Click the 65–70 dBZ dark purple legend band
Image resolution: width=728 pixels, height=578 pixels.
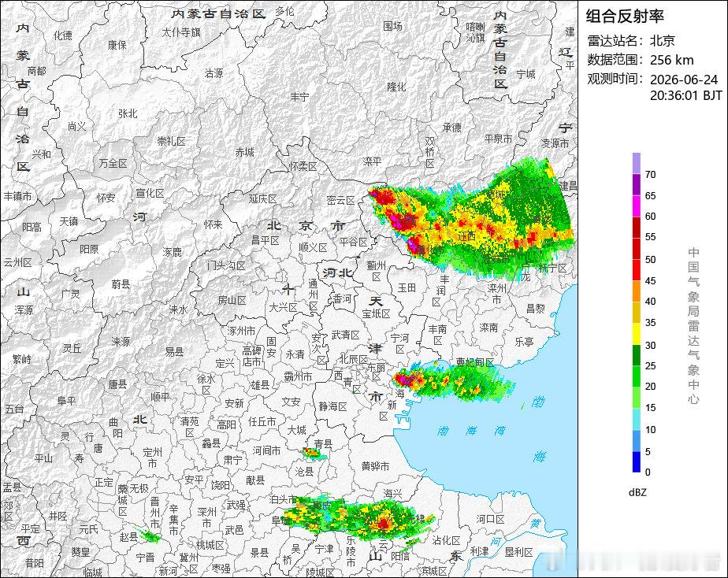637,184
